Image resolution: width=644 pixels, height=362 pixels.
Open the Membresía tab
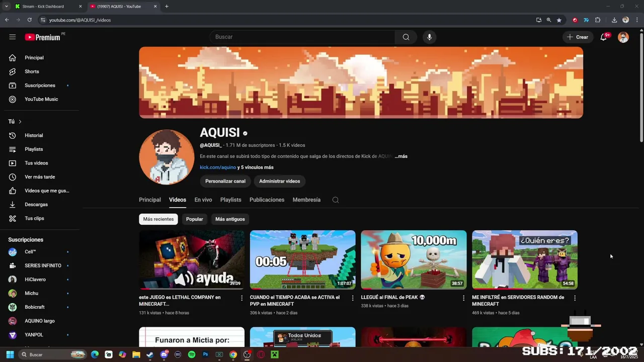coord(306,200)
